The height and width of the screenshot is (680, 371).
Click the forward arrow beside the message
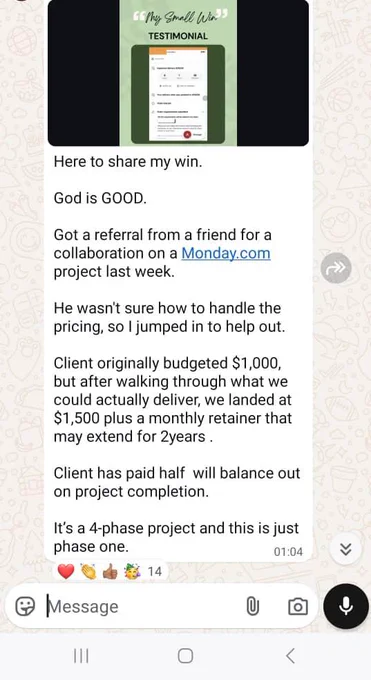coord(336,268)
